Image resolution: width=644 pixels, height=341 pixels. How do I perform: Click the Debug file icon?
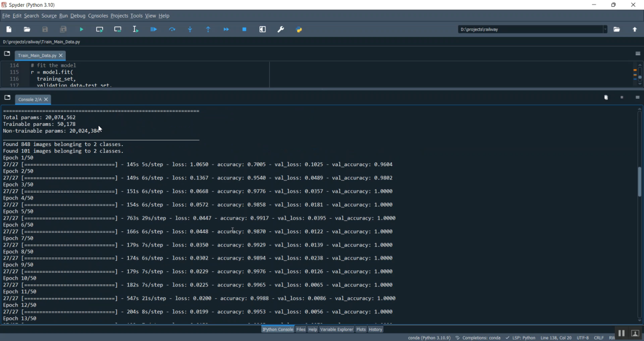(154, 30)
